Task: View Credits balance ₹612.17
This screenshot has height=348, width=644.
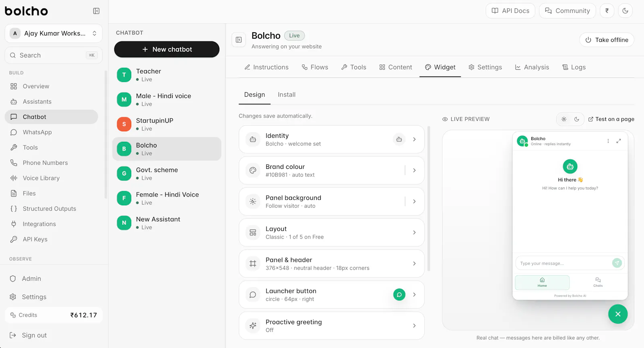Action: pos(54,315)
